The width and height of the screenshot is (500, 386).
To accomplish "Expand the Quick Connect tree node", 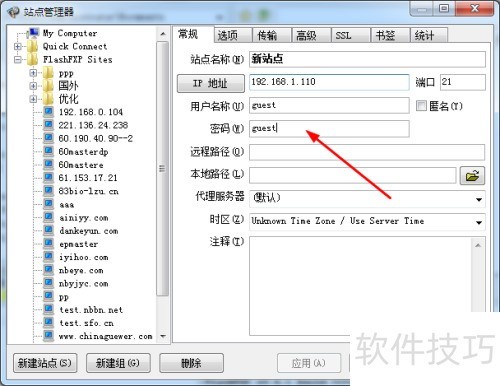I will (17, 46).
